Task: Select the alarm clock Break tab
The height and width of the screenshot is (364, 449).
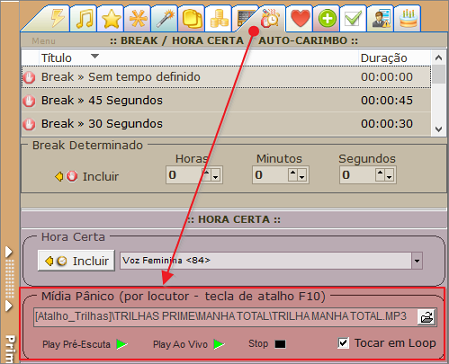Action: [x=270, y=18]
